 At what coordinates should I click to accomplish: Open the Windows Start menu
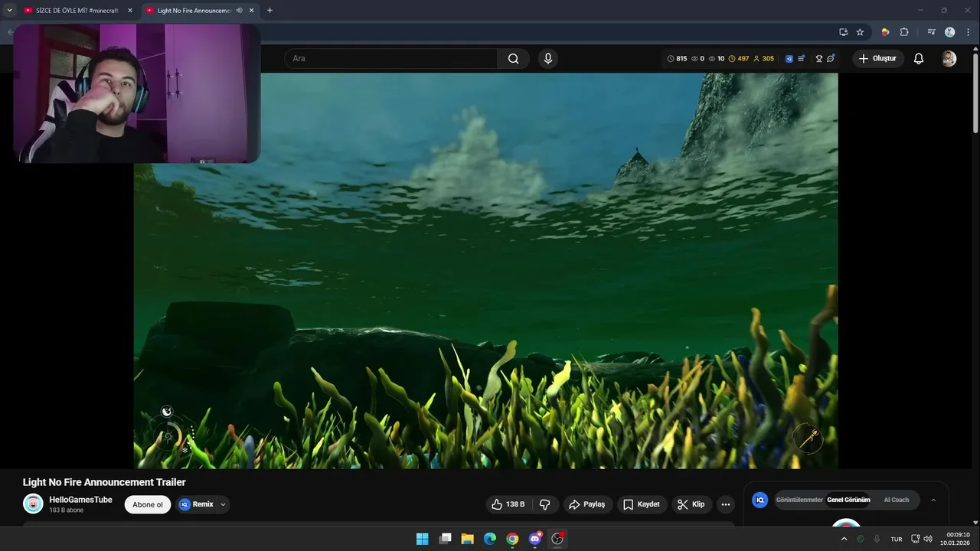pyautogui.click(x=423, y=539)
